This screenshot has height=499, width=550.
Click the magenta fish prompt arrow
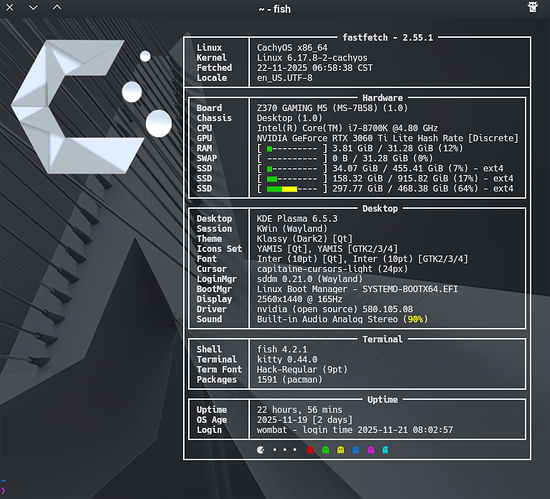click(3, 491)
